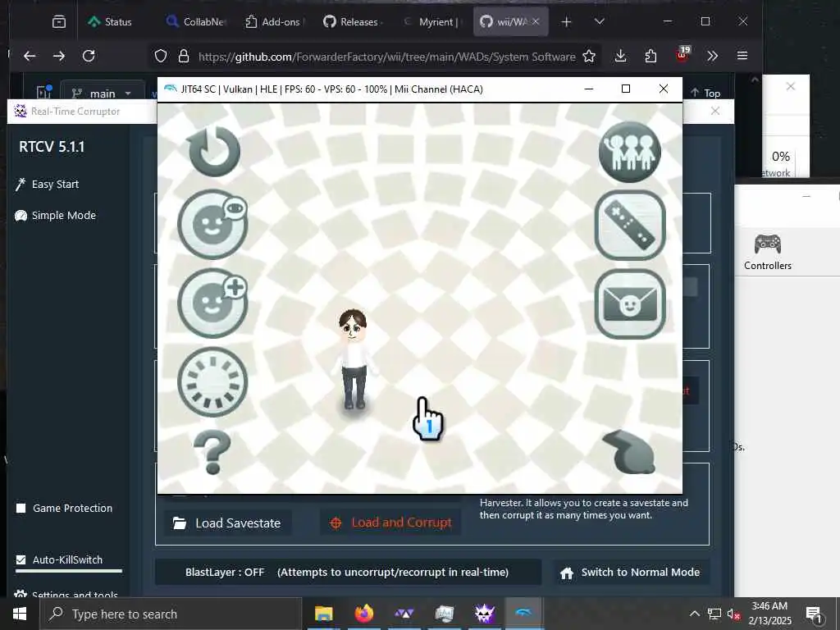This screenshot has height=630, width=840.
Task: Switch to the Myrient tab
Action: point(431,22)
